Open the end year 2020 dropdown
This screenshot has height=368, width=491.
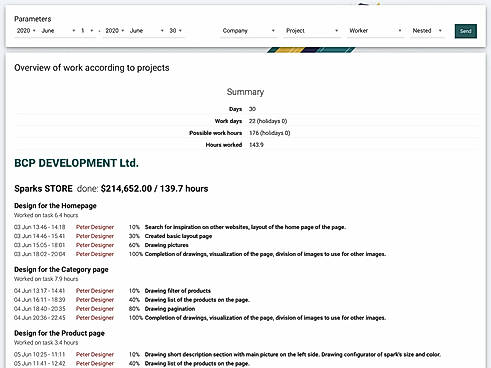point(115,31)
